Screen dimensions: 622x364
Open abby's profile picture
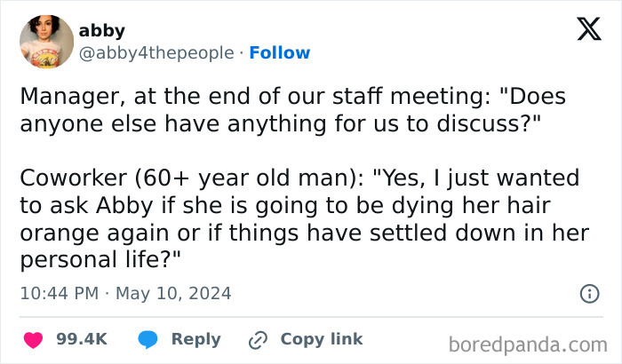[x=47, y=42]
